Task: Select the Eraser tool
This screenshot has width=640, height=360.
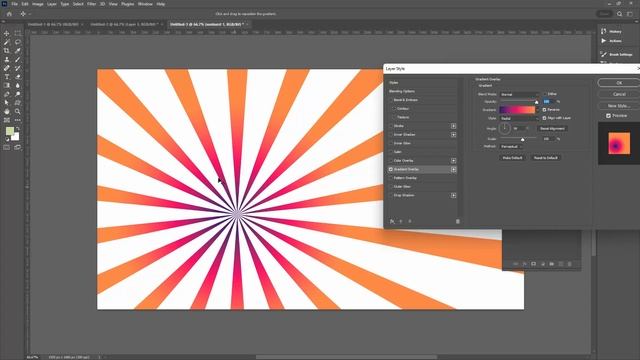Action: coord(18,77)
